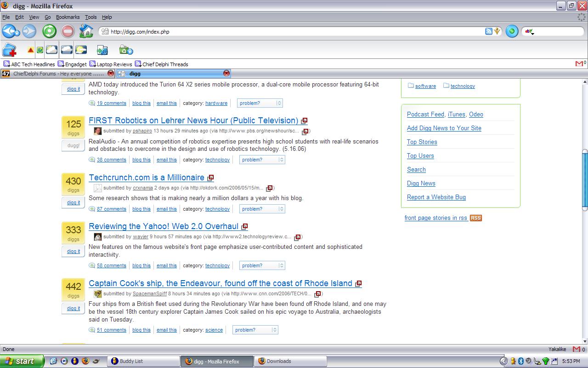
Task: Close the digg tab with its red X
Action: 226,73
